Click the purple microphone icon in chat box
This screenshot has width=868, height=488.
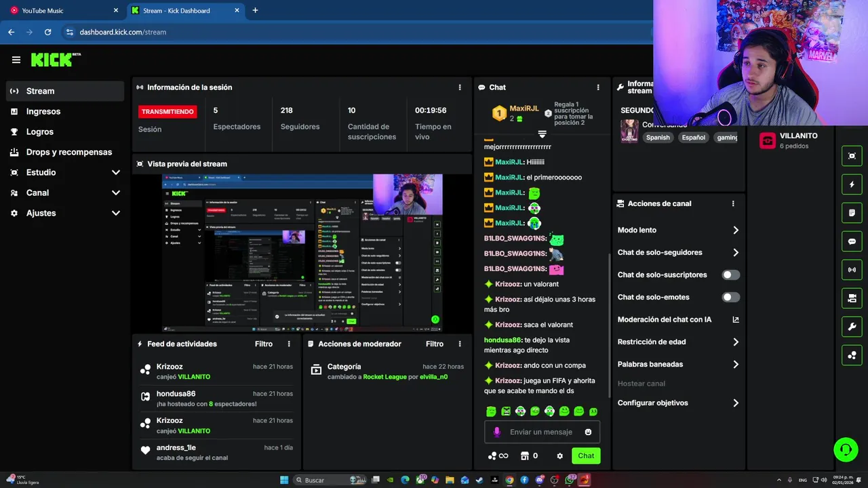click(496, 432)
